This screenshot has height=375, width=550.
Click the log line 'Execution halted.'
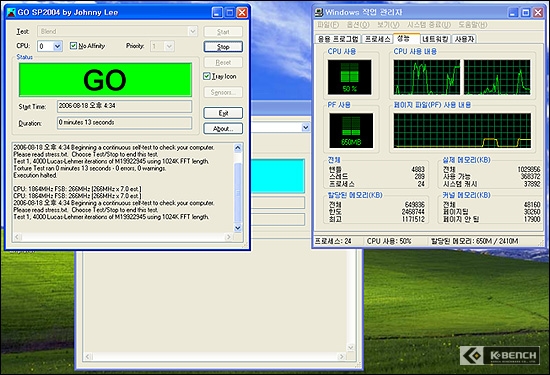35,175
